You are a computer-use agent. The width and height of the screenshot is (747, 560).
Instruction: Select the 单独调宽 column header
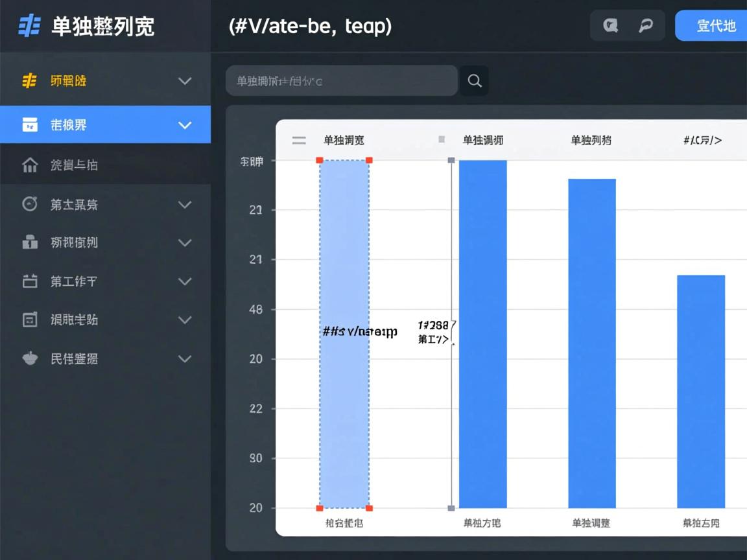(x=344, y=139)
